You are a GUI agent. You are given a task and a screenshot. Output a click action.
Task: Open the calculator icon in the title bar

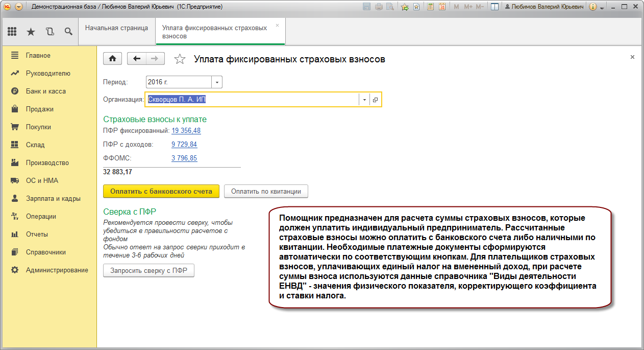(x=430, y=7)
